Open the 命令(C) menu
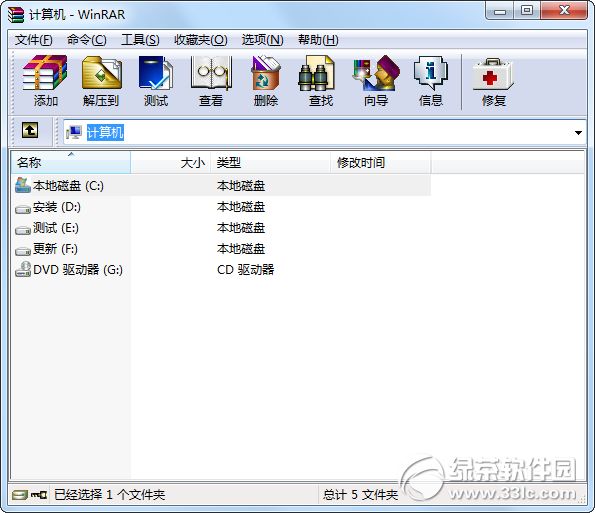Image resolution: width=595 pixels, height=513 pixels. pyautogui.click(x=87, y=39)
